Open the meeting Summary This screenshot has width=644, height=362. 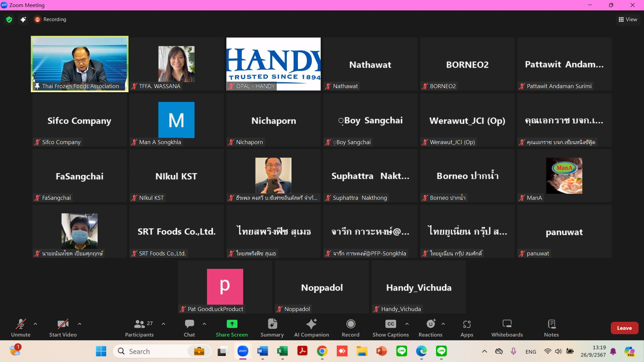click(x=272, y=328)
